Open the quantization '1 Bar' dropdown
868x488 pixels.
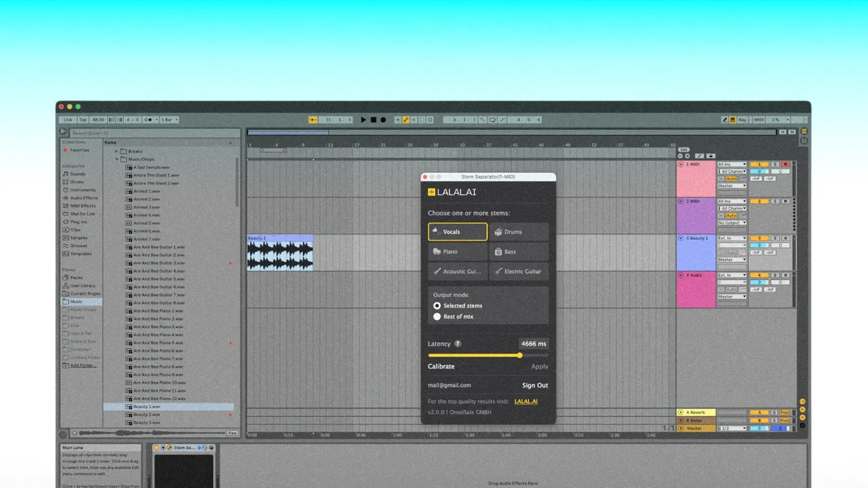point(169,120)
